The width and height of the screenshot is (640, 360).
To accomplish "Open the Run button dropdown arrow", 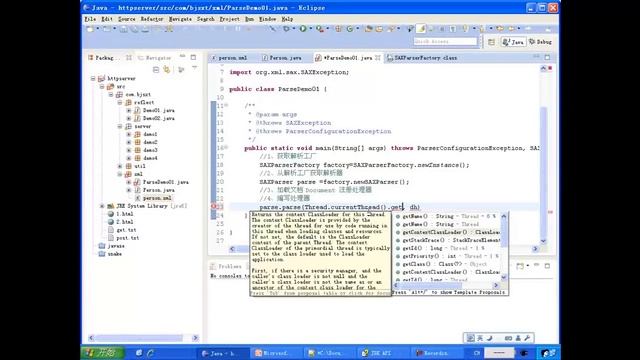I will click(310, 29).
